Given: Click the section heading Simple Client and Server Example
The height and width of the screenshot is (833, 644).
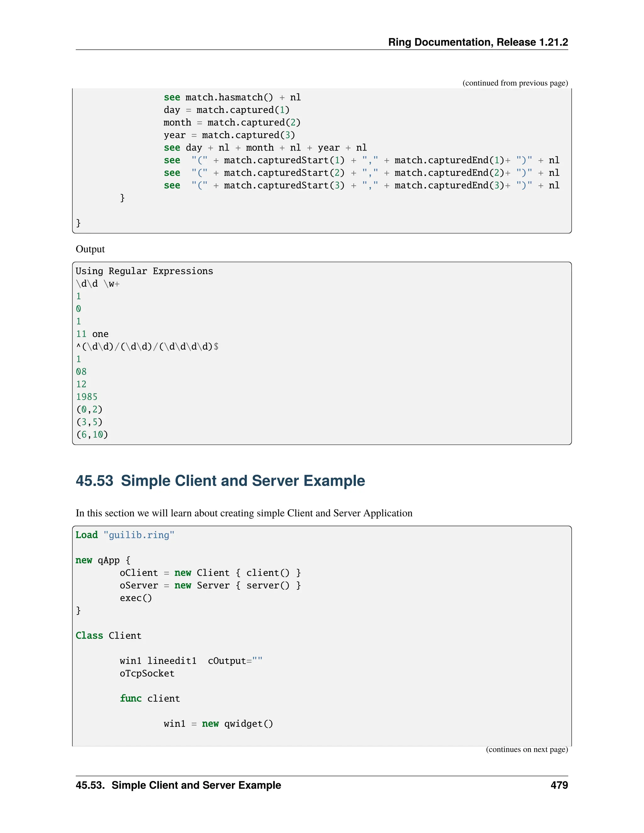Looking at the screenshot, I should pyautogui.click(x=220, y=481).
